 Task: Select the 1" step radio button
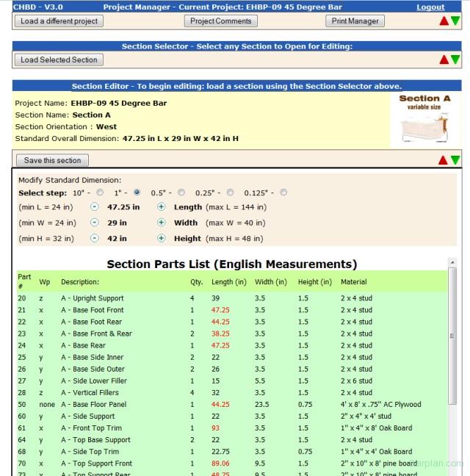click(x=137, y=192)
